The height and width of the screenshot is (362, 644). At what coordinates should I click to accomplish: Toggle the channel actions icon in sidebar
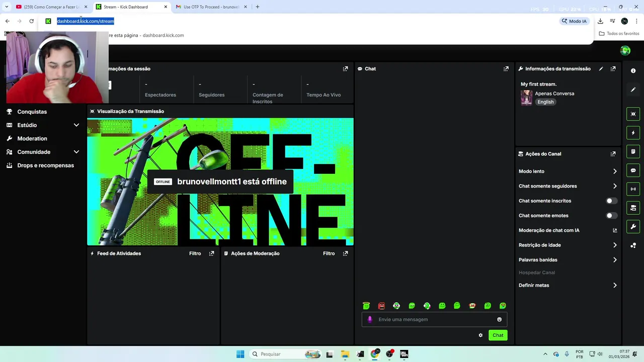click(x=633, y=208)
